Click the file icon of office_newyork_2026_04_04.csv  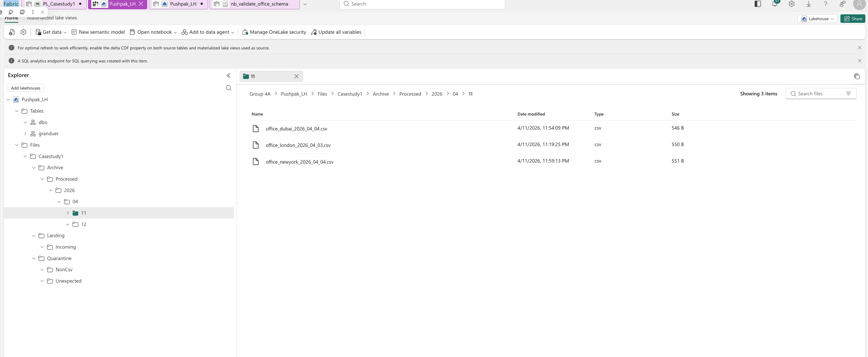(x=256, y=161)
